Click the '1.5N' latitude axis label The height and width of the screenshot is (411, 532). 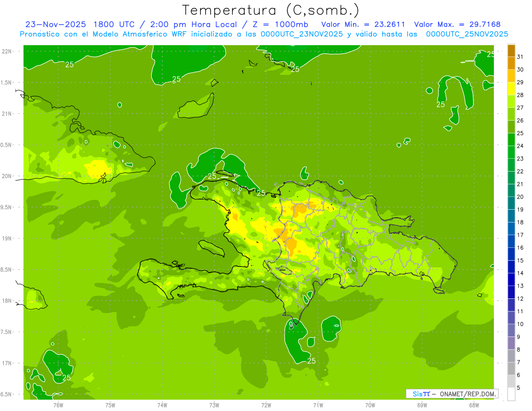click(7, 82)
